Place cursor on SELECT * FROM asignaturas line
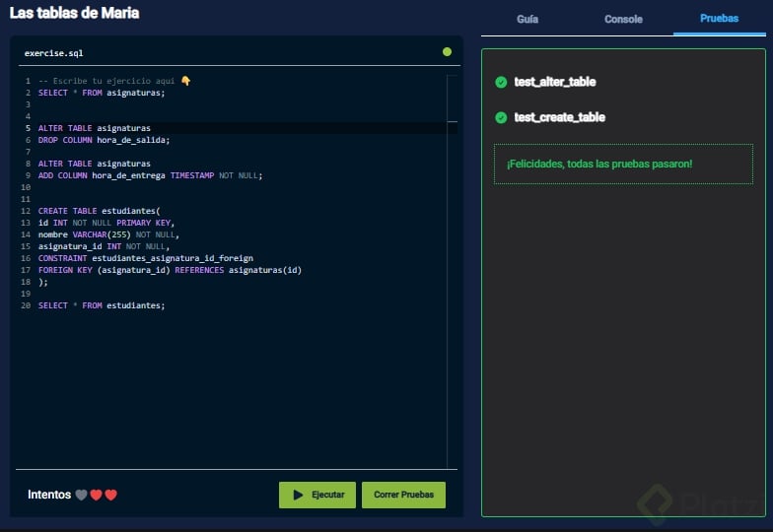 102,93
